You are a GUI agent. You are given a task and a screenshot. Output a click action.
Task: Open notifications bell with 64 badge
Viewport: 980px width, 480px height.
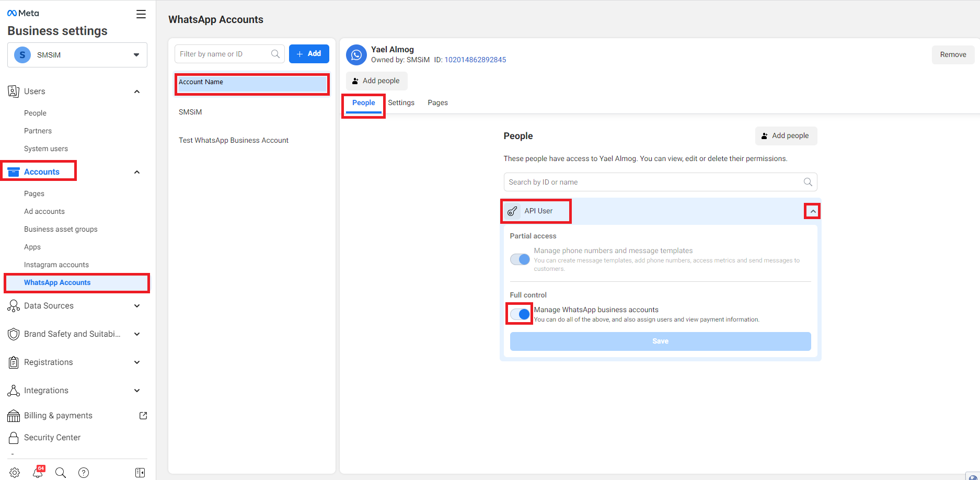pyautogui.click(x=38, y=472)
